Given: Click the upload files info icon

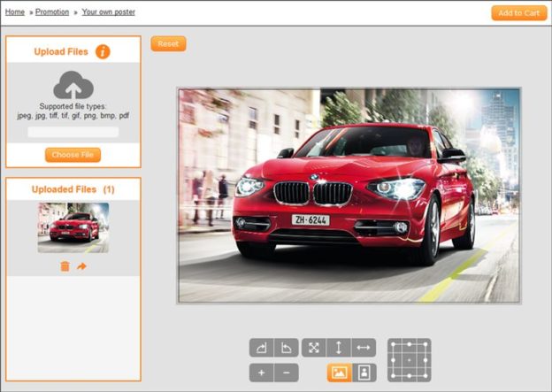Looking at the screenshot, I should 103,52.
